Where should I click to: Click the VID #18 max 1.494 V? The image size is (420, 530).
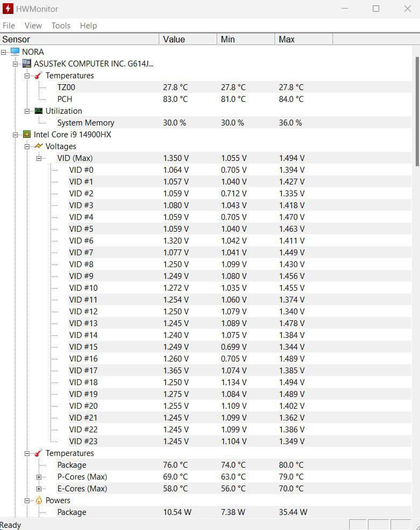[x=292, y=382]
